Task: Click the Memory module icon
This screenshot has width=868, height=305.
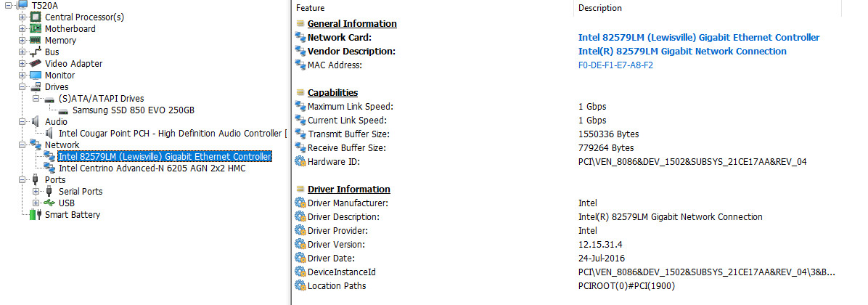Action: [36, 41]
